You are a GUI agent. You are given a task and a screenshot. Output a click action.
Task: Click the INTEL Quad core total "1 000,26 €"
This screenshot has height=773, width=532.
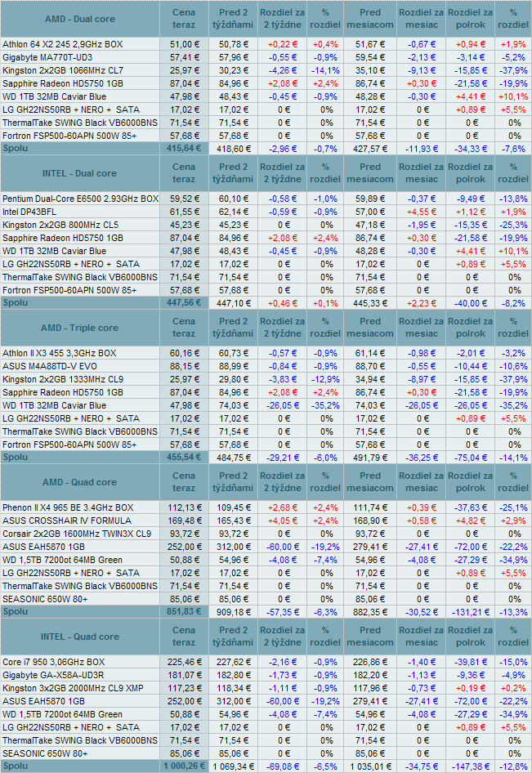pos(184,766)
